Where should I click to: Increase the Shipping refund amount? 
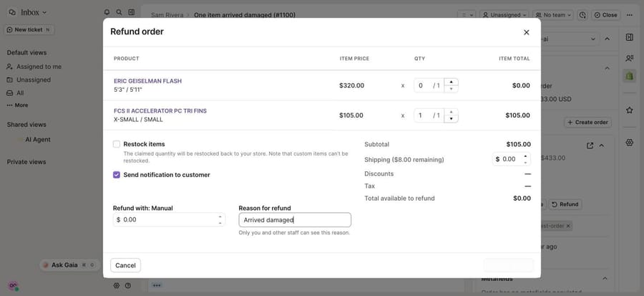point(525,156)
